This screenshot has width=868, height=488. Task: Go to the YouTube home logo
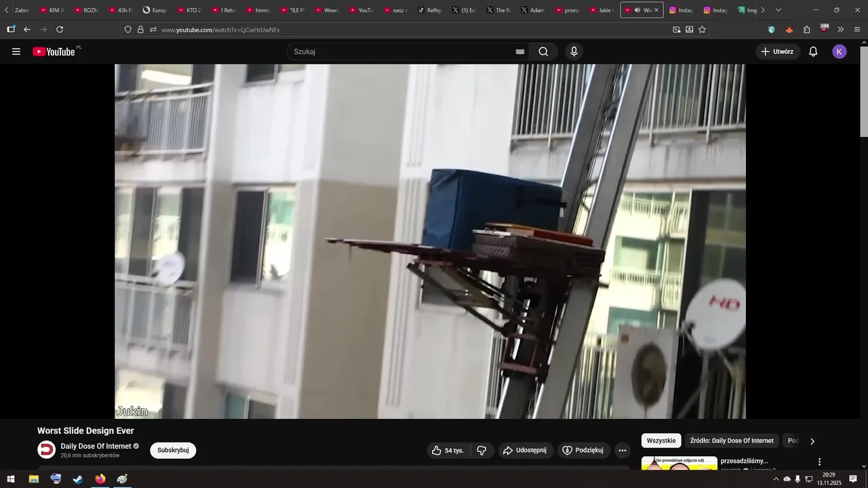(54, 52)
